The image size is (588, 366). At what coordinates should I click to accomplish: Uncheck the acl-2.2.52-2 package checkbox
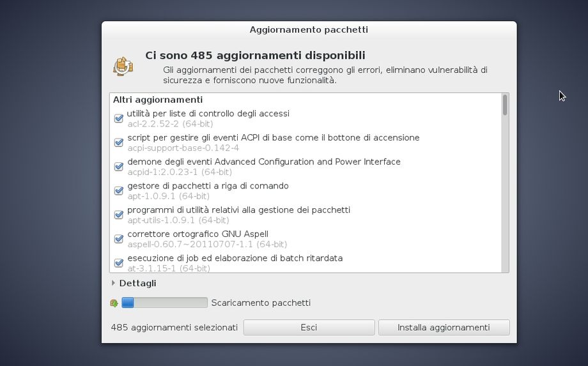pyautogui.click(x=119, y=119)
